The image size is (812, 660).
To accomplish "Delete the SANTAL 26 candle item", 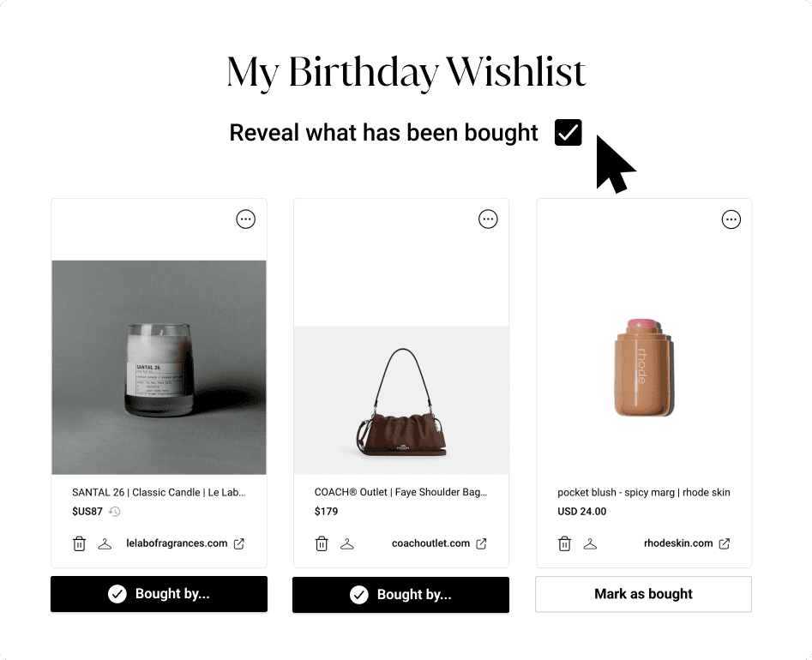I will (x=79, y=543).
